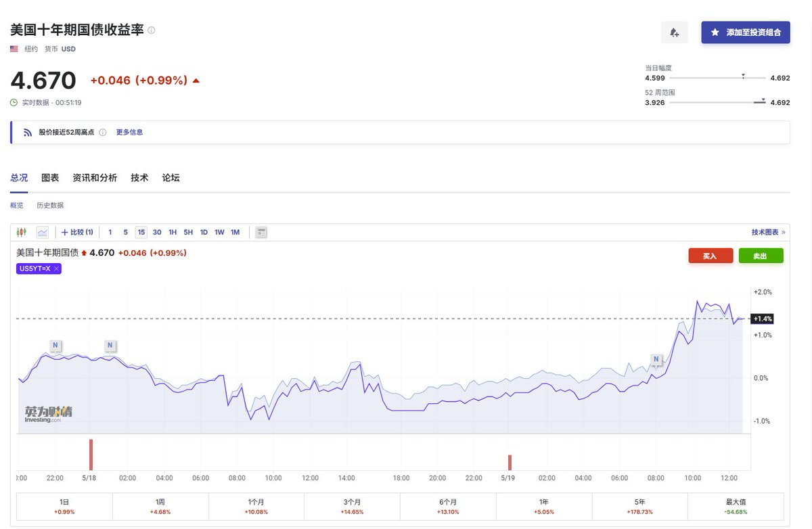Click the +1.4% price label on axis

click(762, 318)
